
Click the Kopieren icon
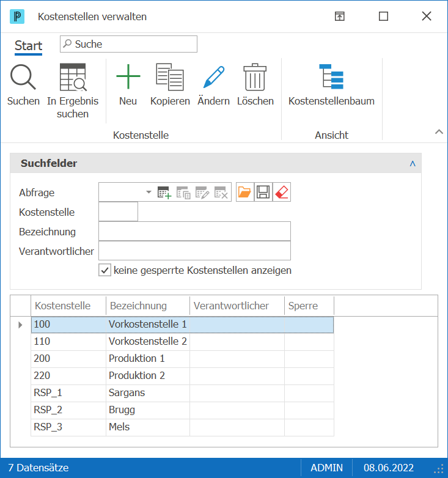click(170, 77)
